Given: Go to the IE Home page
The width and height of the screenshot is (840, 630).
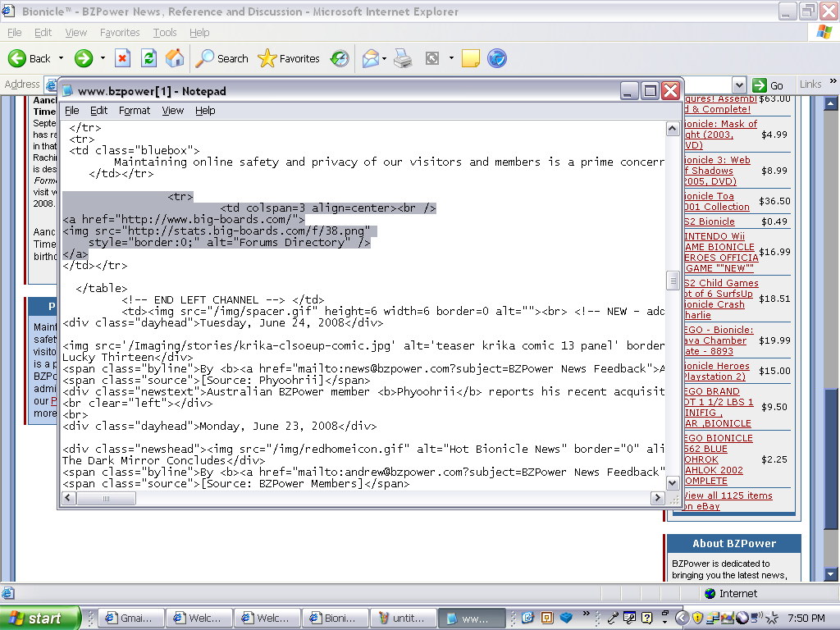Looking at the screenshot, I should coord(174,58).
